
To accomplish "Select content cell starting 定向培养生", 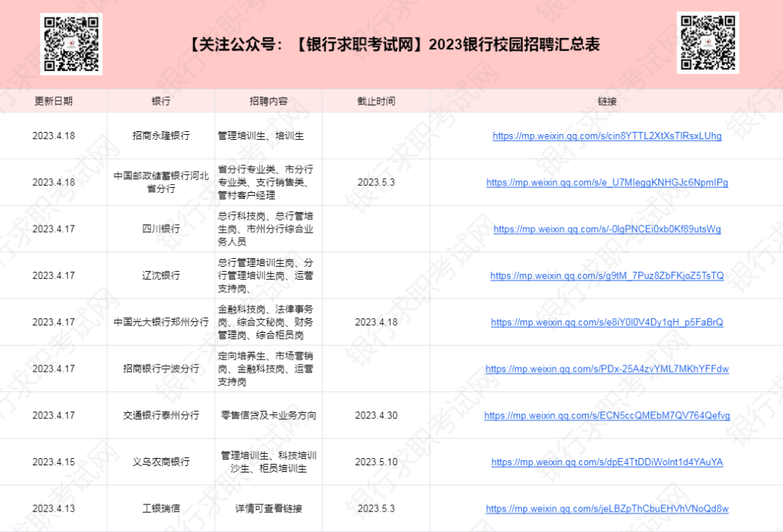I will click(268, 368).
